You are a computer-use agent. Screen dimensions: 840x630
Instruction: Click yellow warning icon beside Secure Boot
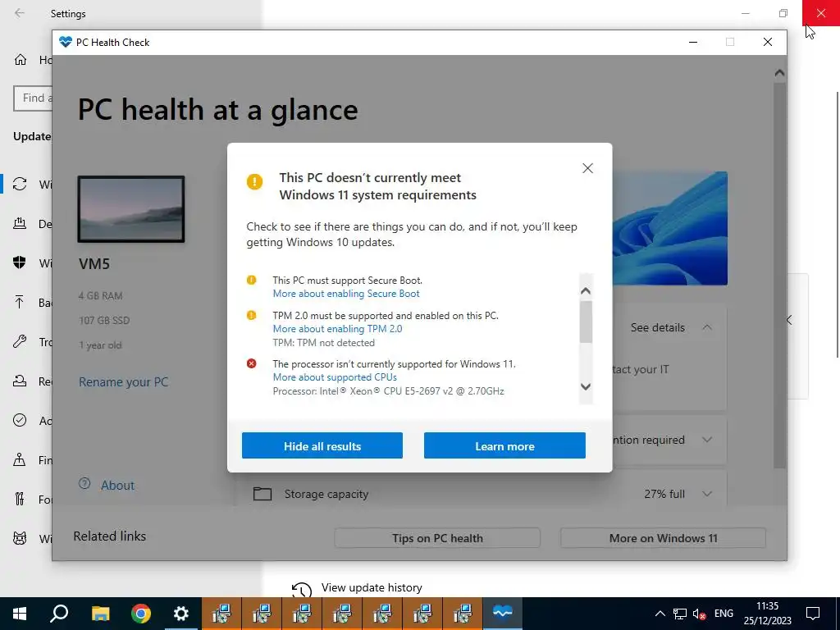[x=251, y=281]
